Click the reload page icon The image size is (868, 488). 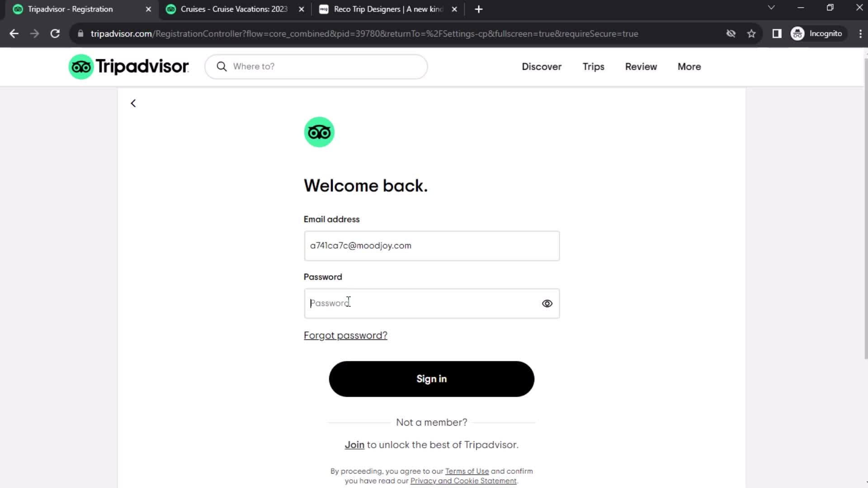[54, 33]
